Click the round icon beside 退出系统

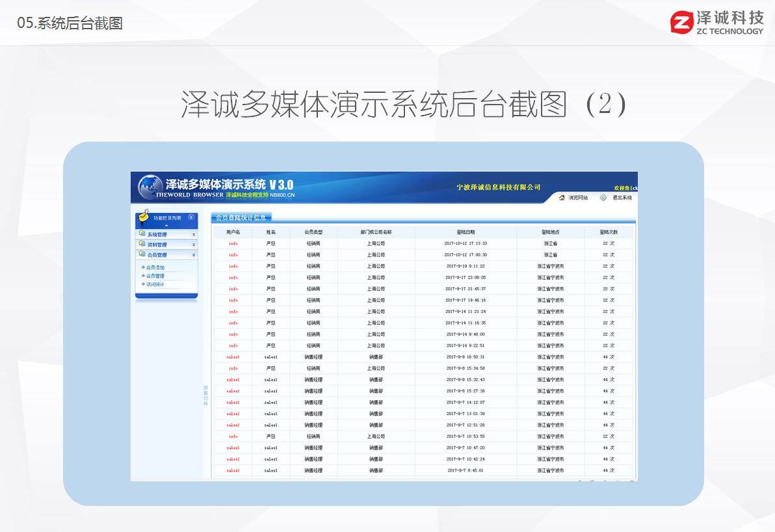pyautogui.click(x=603, y=197)
